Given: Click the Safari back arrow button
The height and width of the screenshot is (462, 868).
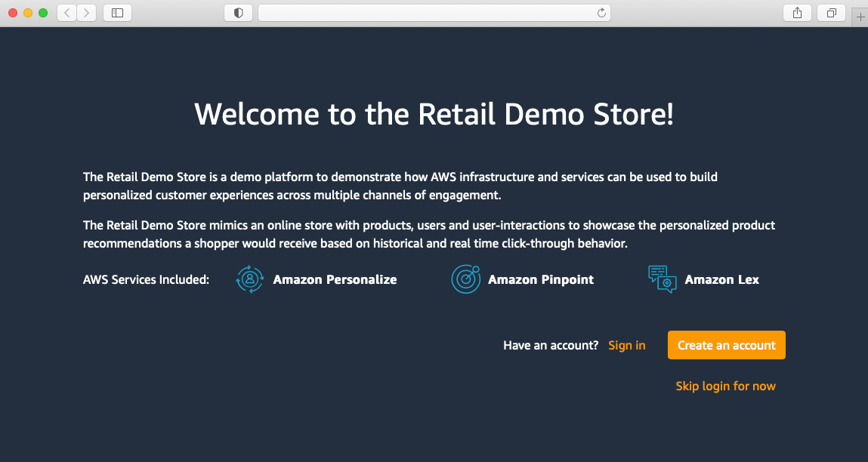Looking at the screenshot, I should [x=67, y=13].
